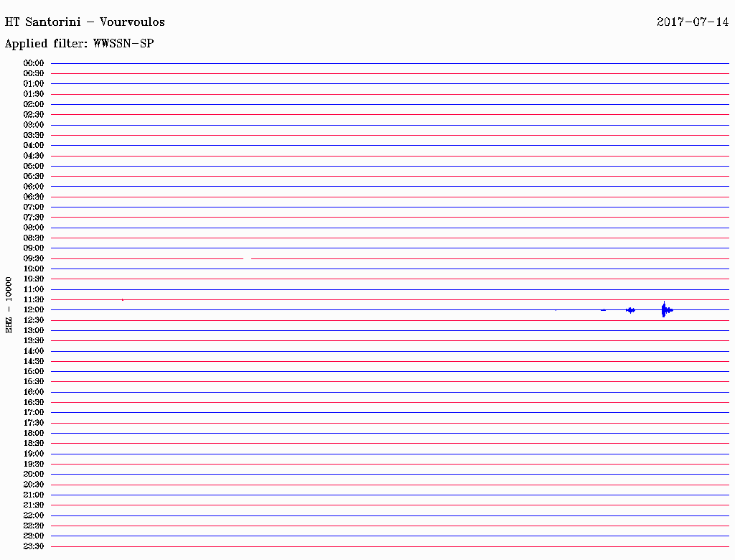Click the 09:30 time label
This screenshot has width=735, height=560.
tap(34, 258)
